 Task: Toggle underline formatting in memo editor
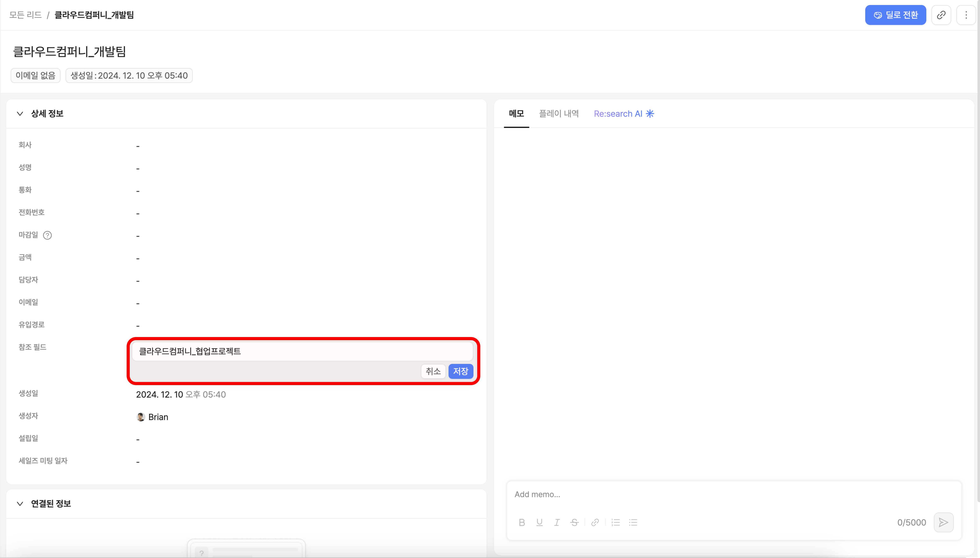coord(539,522)
